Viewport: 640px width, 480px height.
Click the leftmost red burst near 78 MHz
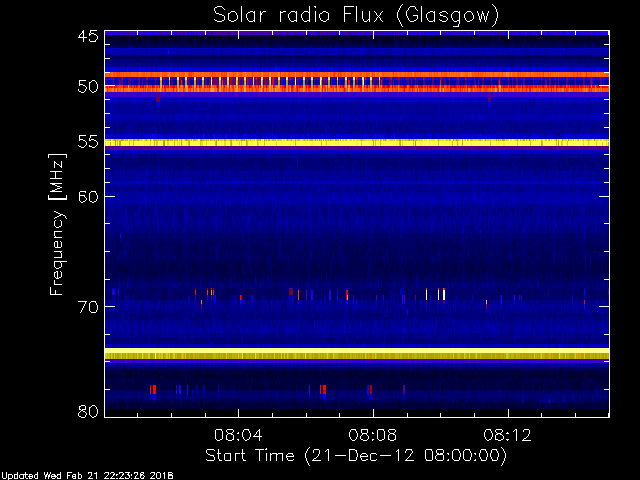[x=153, y=389]
